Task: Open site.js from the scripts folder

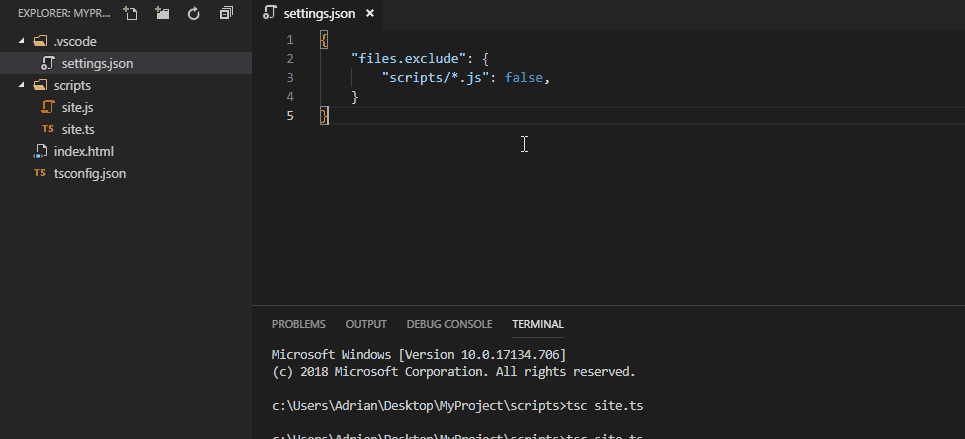Action: [x=126, y=107]
